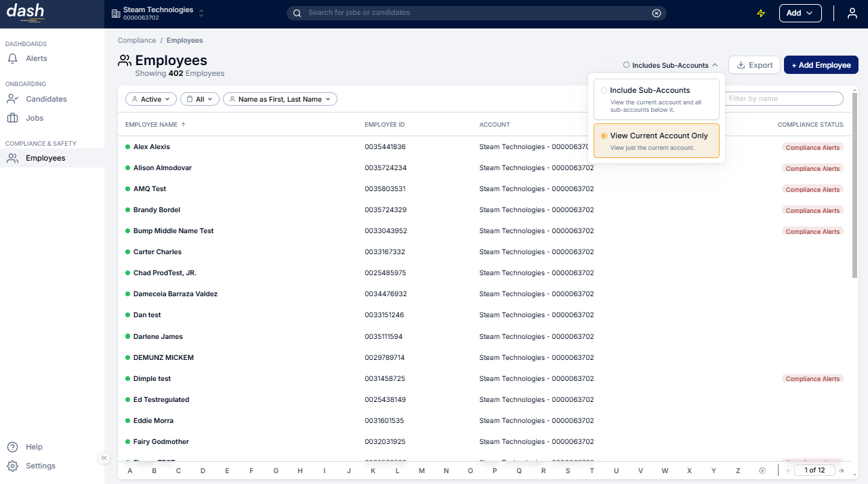Toggle the Includes Sub-Accounts selector
Image resolution: width=868 pixels, height=484 pixels.
pos(670,65)
